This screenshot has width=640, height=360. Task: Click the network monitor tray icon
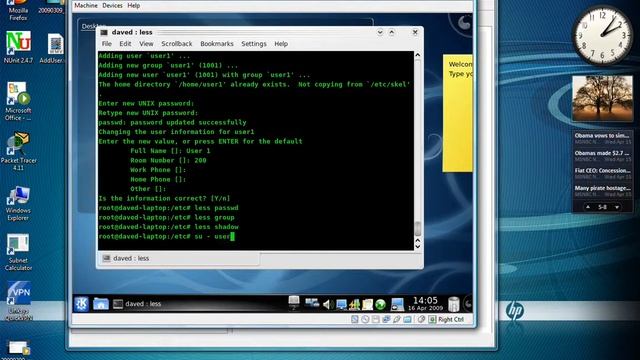click(341, 304)
